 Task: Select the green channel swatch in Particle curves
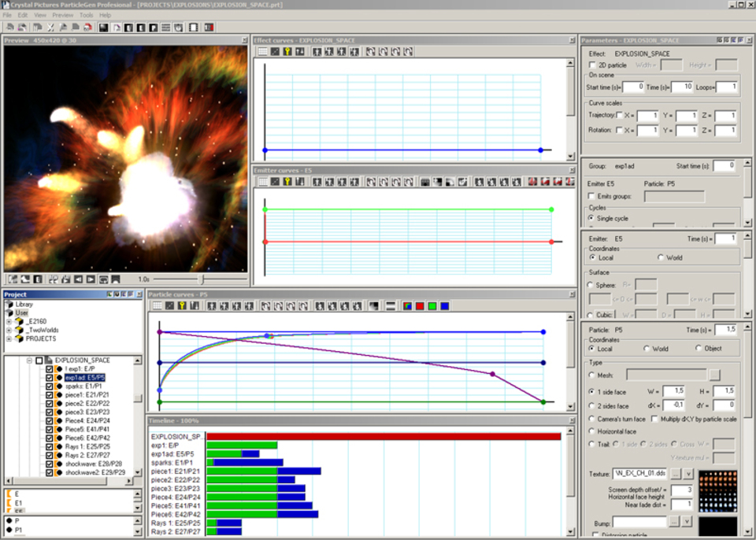(x=432, y=305)
